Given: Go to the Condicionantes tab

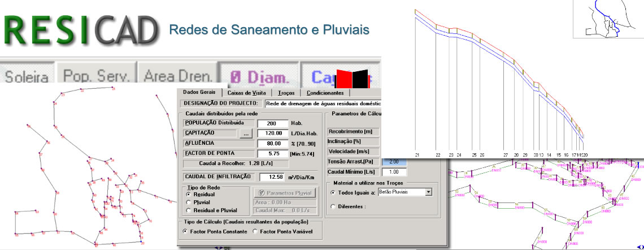Looking at the screenshot, I should (325, 93).
